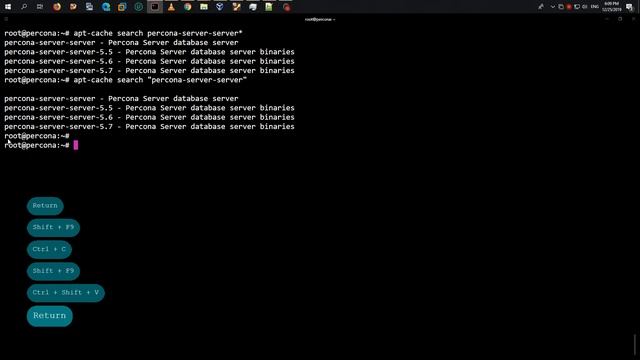Click first 'percona-server-server-5.7' result line
Image resolution: width=640 pixels, height=360 pixels.
point(149,71)
